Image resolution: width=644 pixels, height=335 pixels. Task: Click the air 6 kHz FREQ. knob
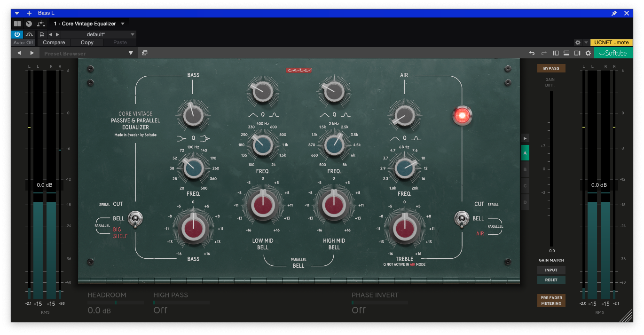coord(404,168)
